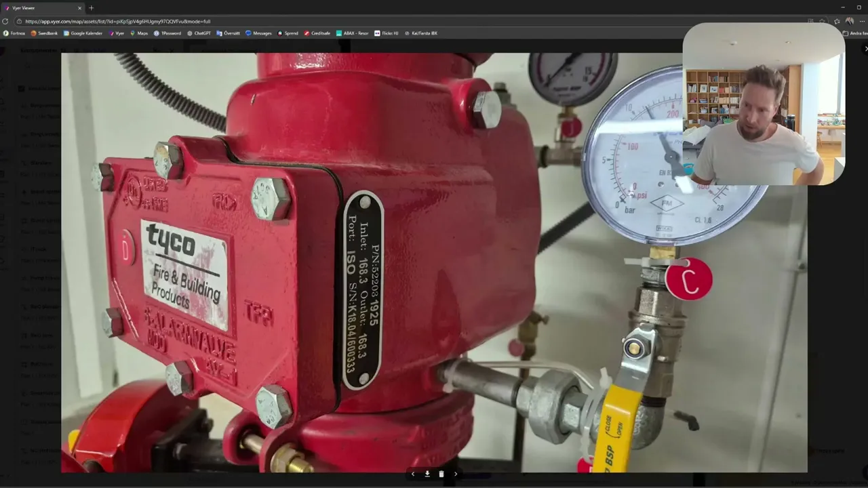Open the Google Kalender bookmark

pyautogui.click(x=83, y=33)
